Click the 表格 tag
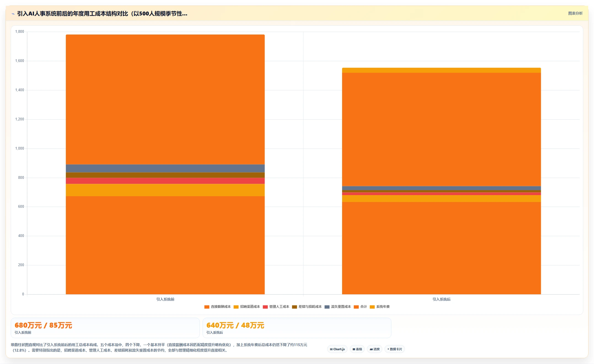Image resolution: width=594 pixels, height=364 pixels. pyautogui.click(x=357, y=349)
